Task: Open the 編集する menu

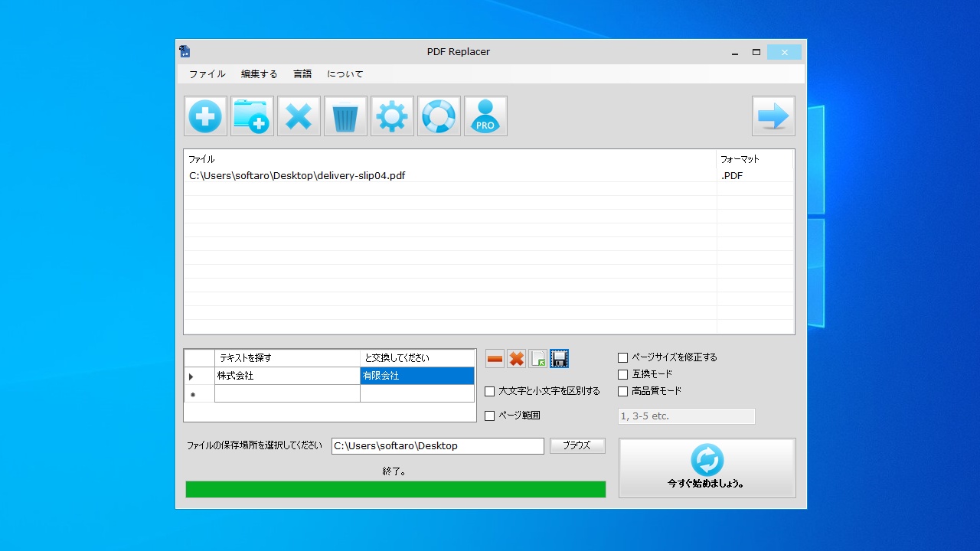Action: click(x=260, y=74)
